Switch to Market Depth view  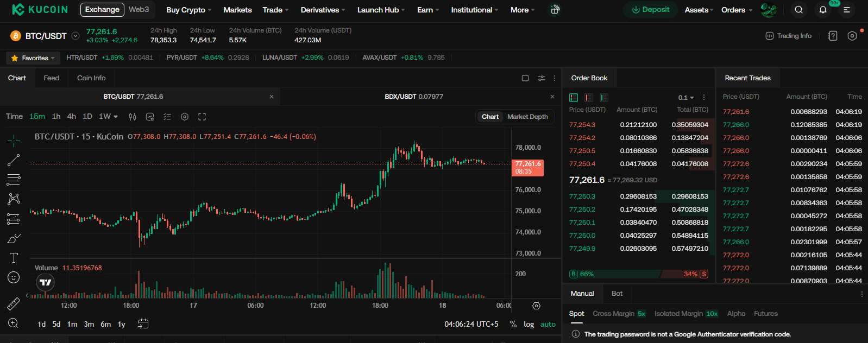pyautogui.click(x=527, y=117)
